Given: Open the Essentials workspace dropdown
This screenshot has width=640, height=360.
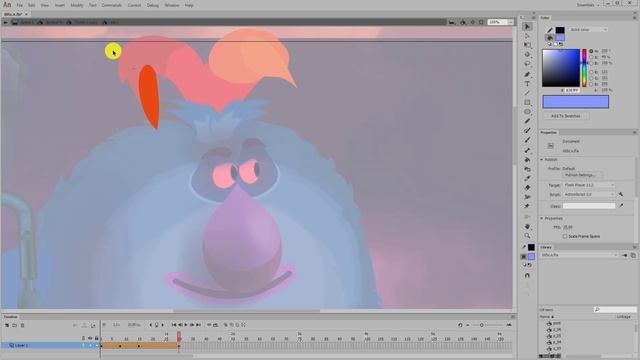Looking at the screenshot, I should pos(588,5).
